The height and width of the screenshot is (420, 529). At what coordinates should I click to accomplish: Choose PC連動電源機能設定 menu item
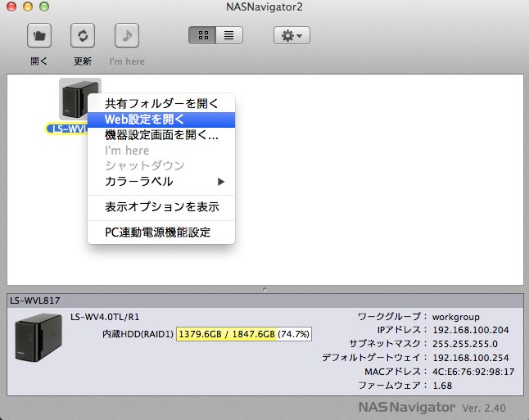[161, 232]
